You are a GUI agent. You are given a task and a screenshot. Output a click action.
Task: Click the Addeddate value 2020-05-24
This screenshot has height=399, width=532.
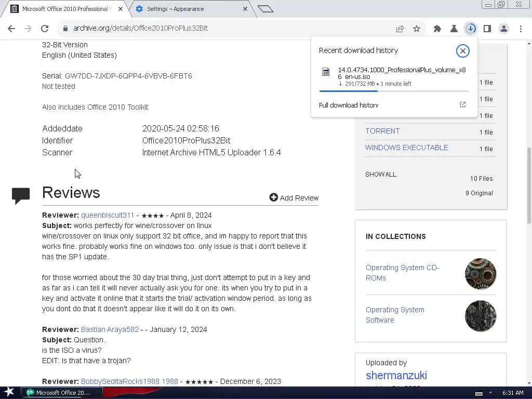pyautogui.click(x=181, y=129)
